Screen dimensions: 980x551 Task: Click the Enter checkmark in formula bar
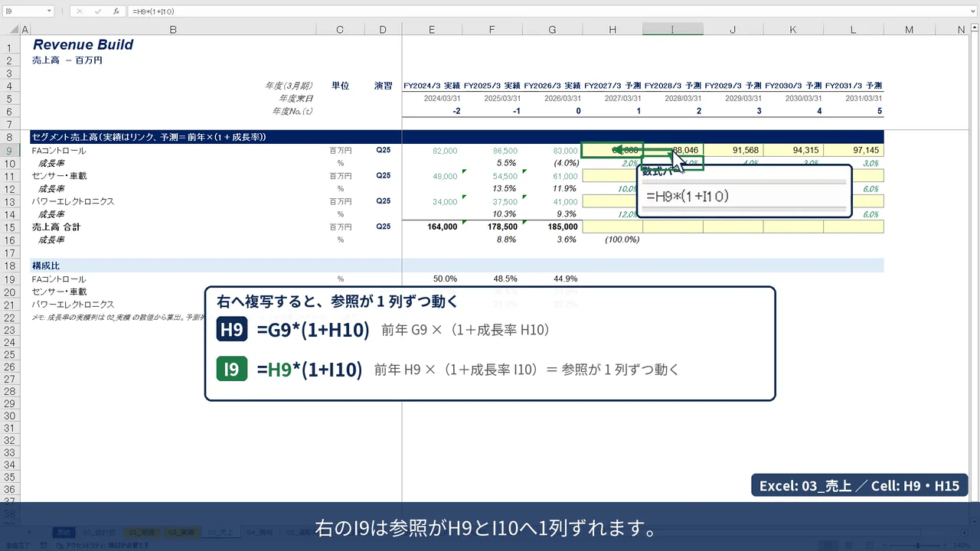click(98, 11)
